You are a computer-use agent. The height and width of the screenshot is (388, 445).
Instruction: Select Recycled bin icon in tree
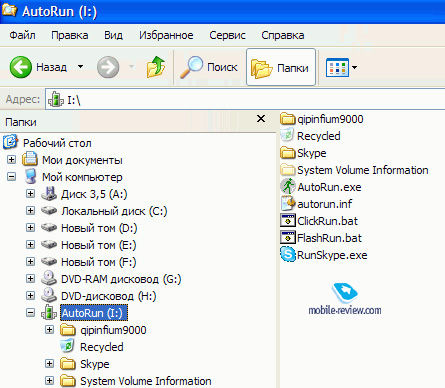[68, 346]
